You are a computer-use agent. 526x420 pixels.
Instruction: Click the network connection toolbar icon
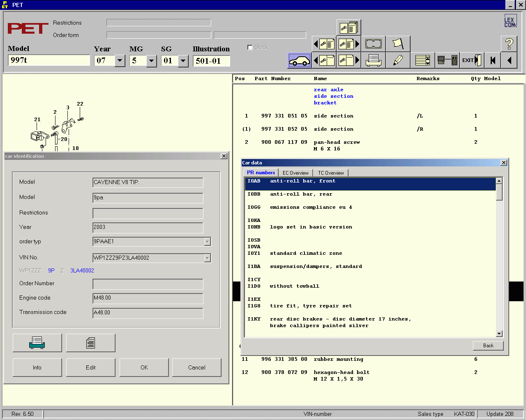(x=447, y=60)
